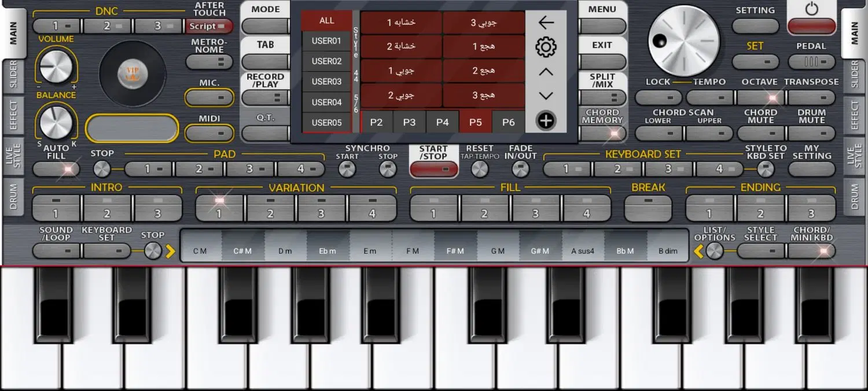Open the Sound/Loop selector

tap(56, 251)
